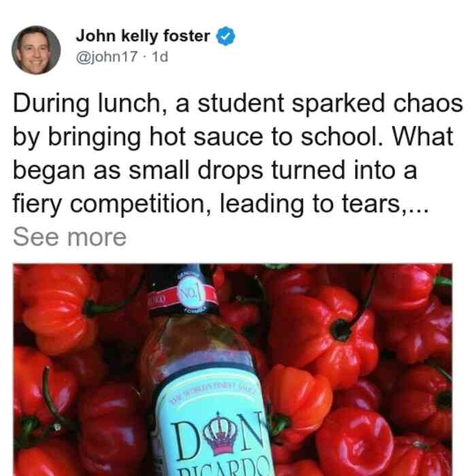Click the phrase During lunch in post
The width and height of the screenshot is (476, 476).
(x=90, y=103)
